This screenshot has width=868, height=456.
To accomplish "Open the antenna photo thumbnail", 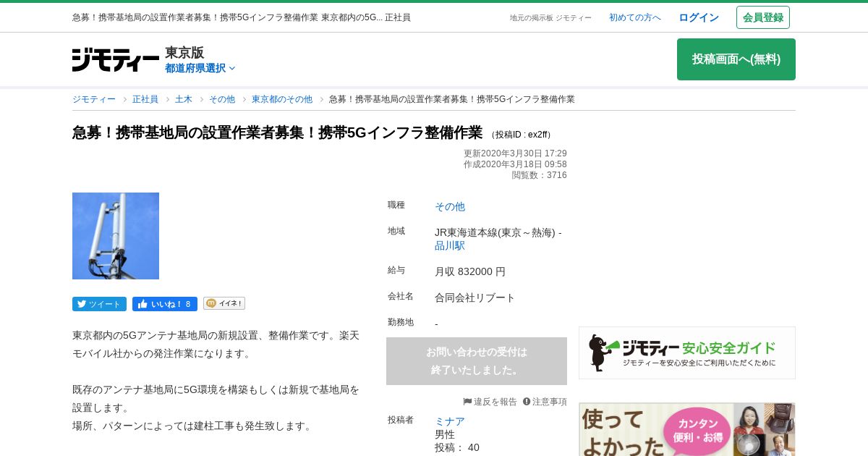I will pos(116,236).
